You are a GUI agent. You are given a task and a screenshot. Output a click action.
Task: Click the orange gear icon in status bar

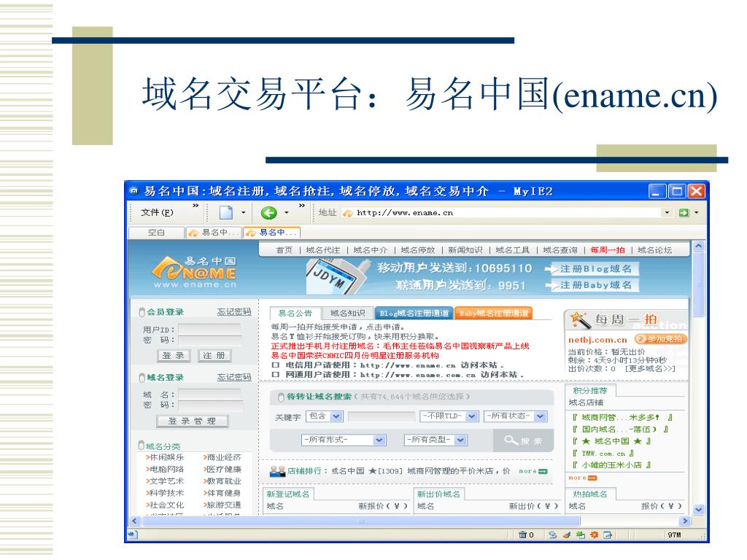click(594, 534)
